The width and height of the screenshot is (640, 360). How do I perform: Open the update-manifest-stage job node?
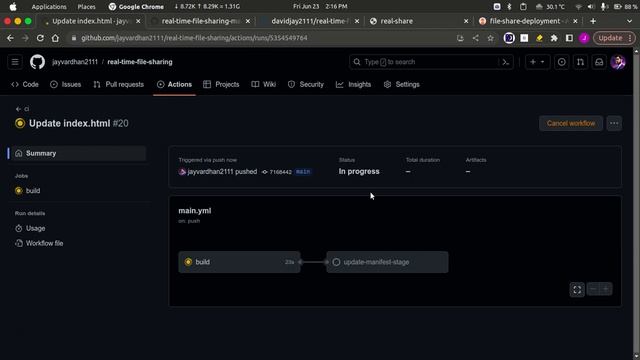point(387,262)
